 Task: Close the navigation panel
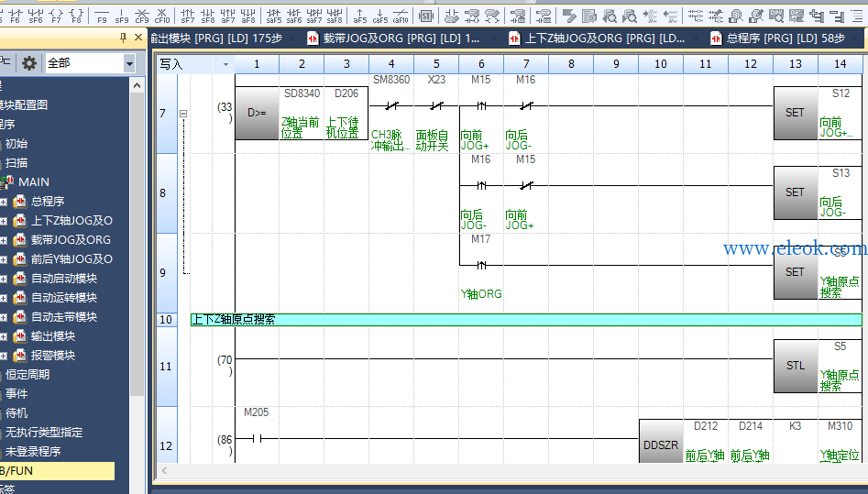(x=138, y=38)
